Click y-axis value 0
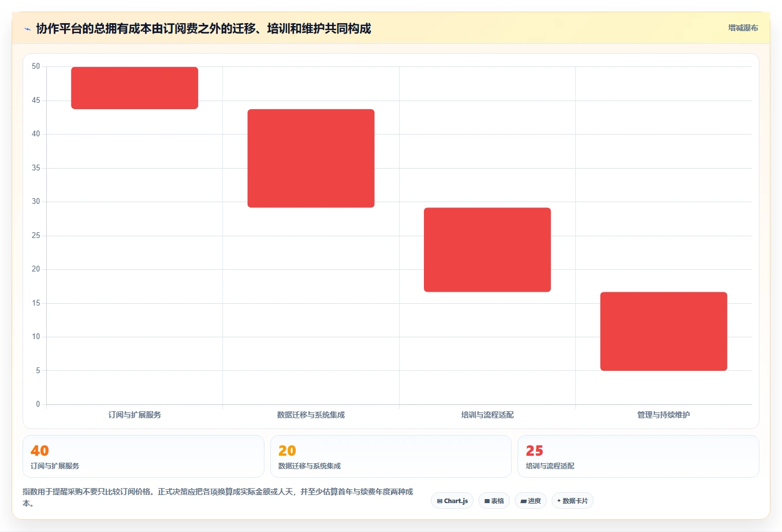 pyautogui.click(x=38, y=404)
